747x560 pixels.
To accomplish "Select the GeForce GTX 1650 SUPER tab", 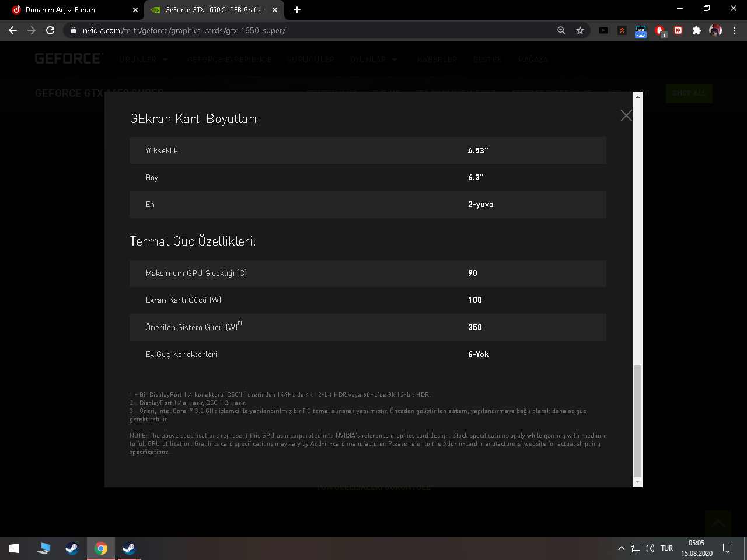I will (214, 10).
